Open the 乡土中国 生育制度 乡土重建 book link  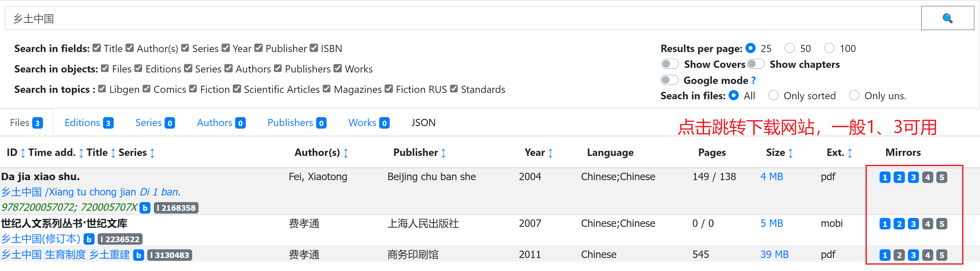coord(65,255)
